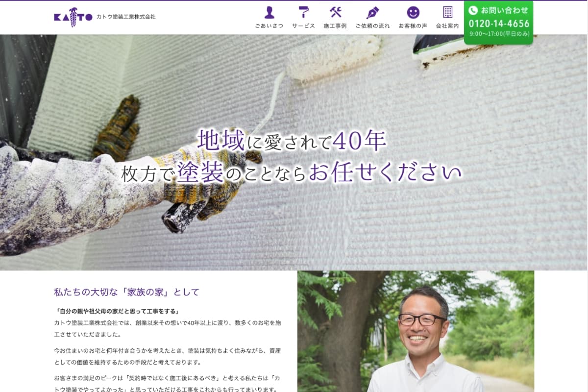
Task: Open the ご依頼の流れ menu label
Action: pyautogui.click(x=372, y=26)
